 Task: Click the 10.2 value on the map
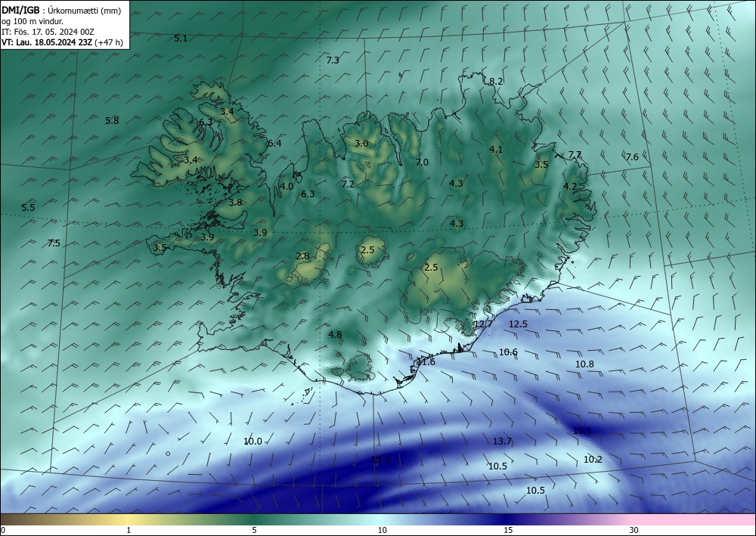(x=593, y=460)
